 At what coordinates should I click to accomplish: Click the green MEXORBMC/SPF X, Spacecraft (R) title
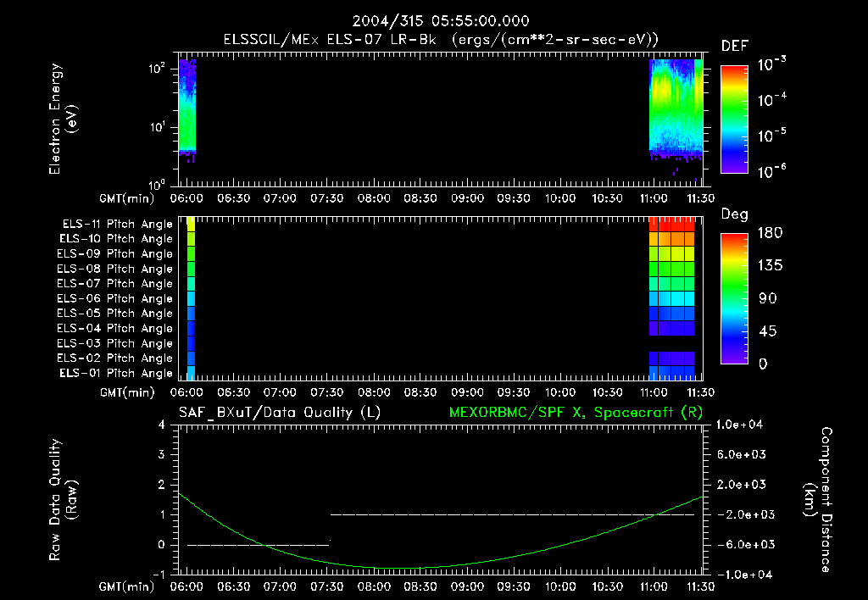pyautogui.click(x=576, y=413)
